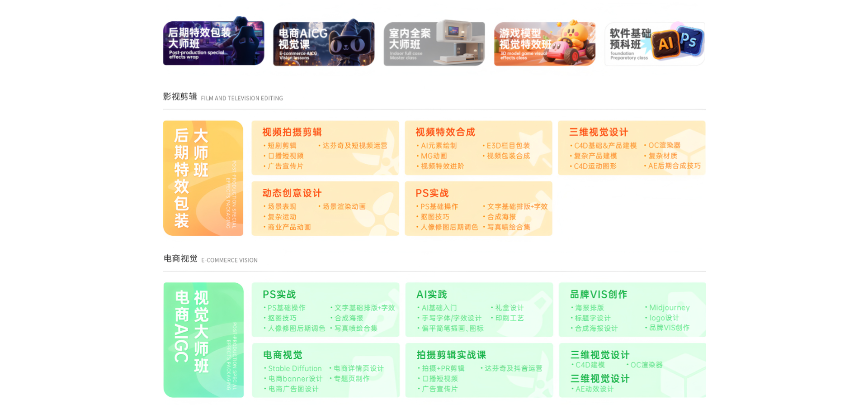Open the 室内全案大师班 banner

[434, 43]
